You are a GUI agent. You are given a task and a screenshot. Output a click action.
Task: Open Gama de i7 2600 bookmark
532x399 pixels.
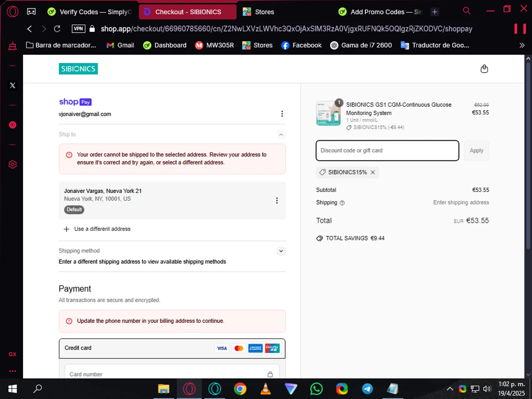tap(361, 45)
